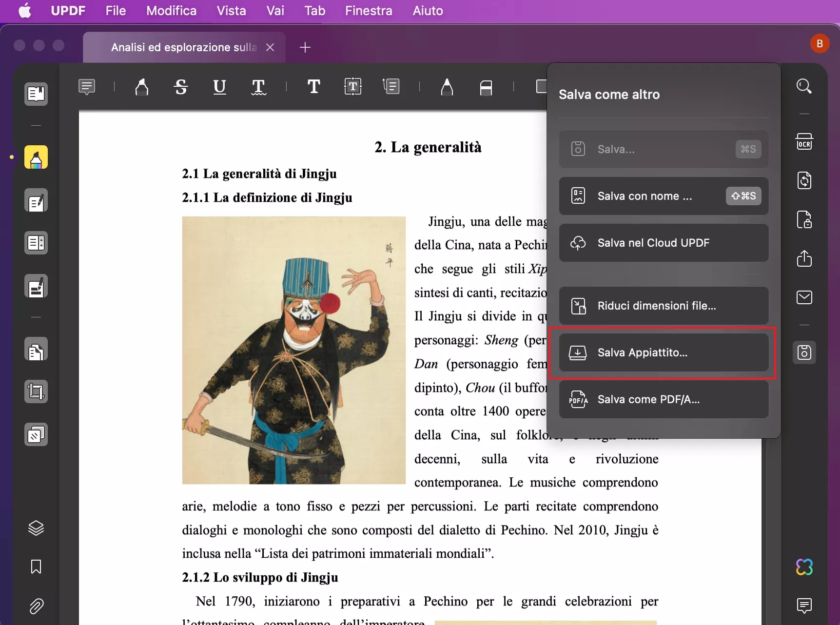This screenshot has height=625, width=840.
Task: Open the watermark and background tool in sidebar
Action: point(36,434)
